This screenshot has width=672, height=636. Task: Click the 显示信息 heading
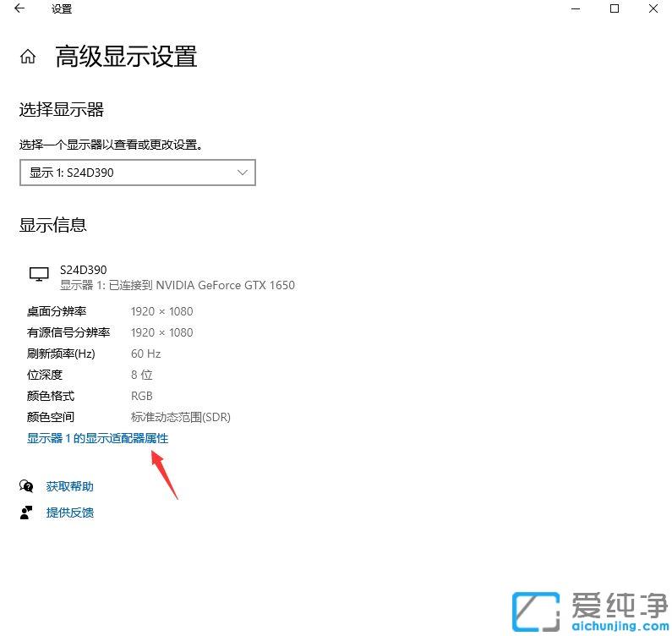(52, 225)
